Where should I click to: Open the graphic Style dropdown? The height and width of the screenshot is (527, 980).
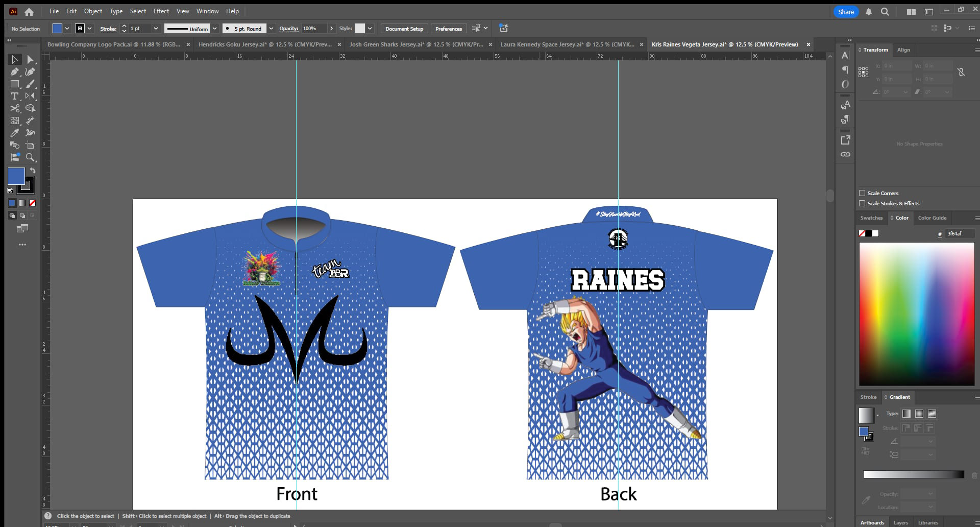pyautogui.click(x=370, y=29)
